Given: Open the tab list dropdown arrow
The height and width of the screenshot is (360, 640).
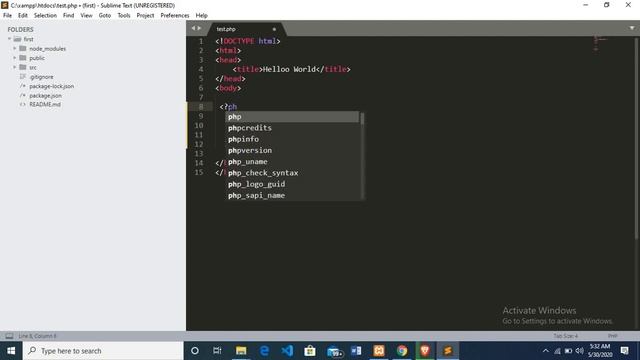Looking at the screenshot, I should 632,28.
